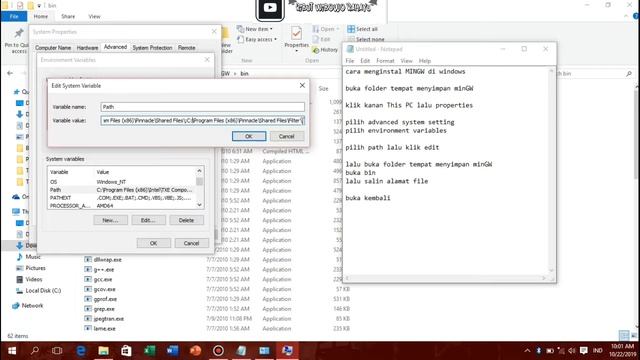Open the Action Center notifications icon
640x360 pixels.
584,351
